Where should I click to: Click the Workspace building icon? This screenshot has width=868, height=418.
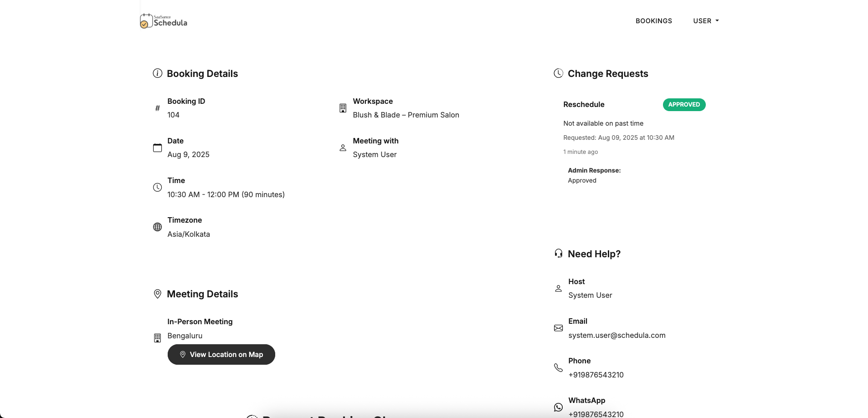click(343, 108)
